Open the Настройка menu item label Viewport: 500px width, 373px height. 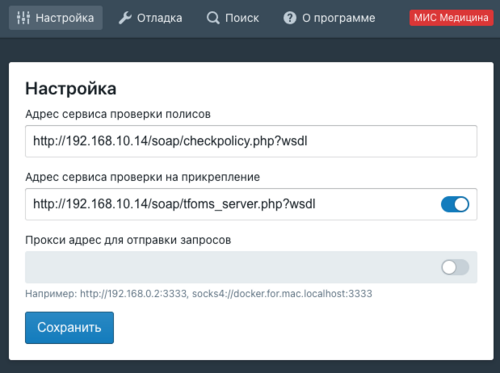click(x=65, y=18)
